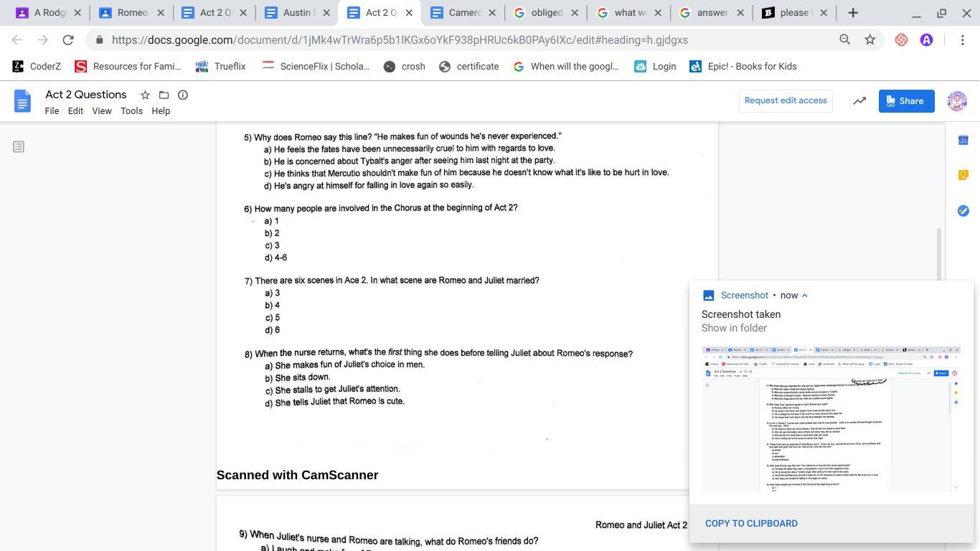Click the Act 2 Questions document title
This screenshot has width=980, height=551.
coord(85,95)
